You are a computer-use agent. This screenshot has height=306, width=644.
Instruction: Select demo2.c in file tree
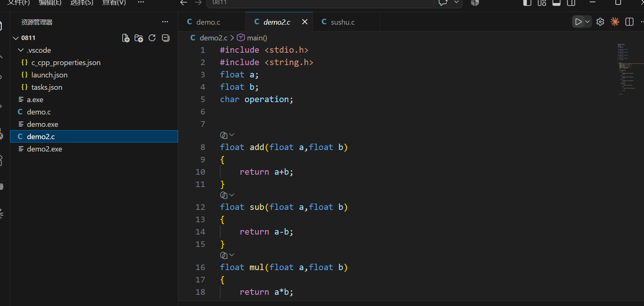[94, 137]
